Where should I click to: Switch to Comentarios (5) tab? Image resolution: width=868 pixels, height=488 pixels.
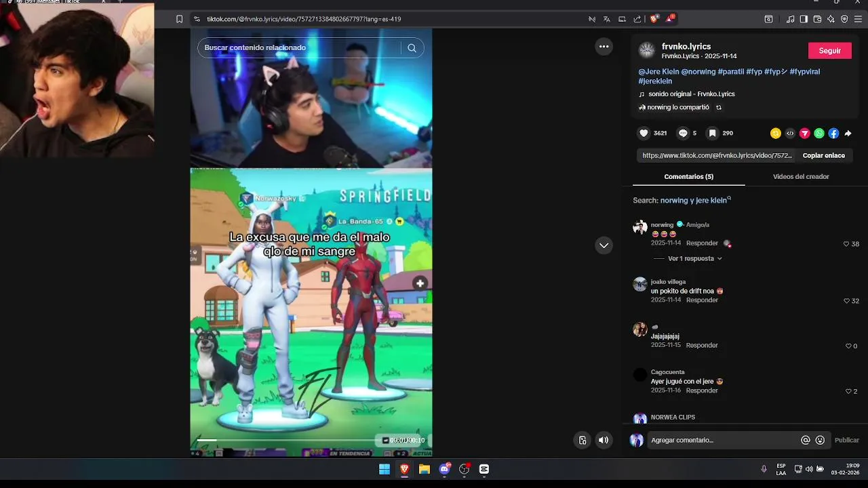click(x=688, y=177)
